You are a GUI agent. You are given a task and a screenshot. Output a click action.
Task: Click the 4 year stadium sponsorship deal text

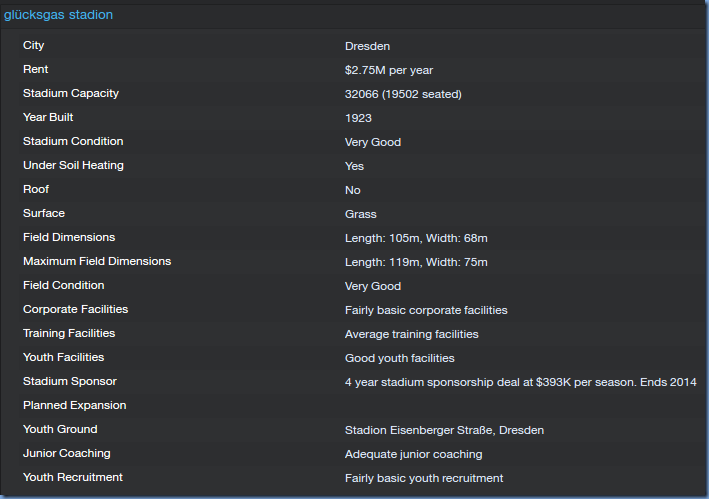[x=520, y=382]
